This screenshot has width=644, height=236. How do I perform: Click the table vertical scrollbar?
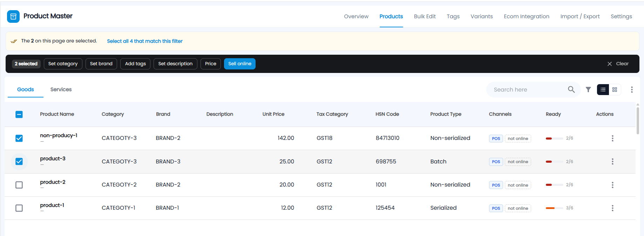click(638, 121)
